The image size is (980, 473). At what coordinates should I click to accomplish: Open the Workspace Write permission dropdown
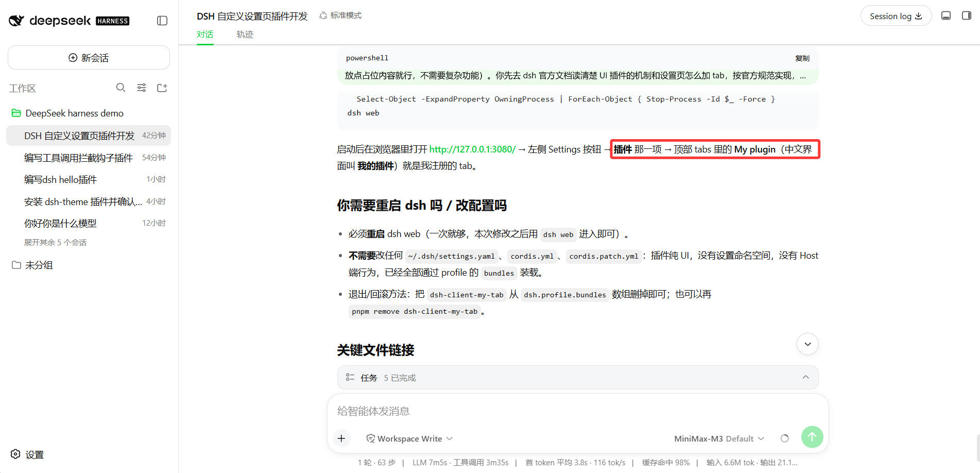(x=409, y=438)
